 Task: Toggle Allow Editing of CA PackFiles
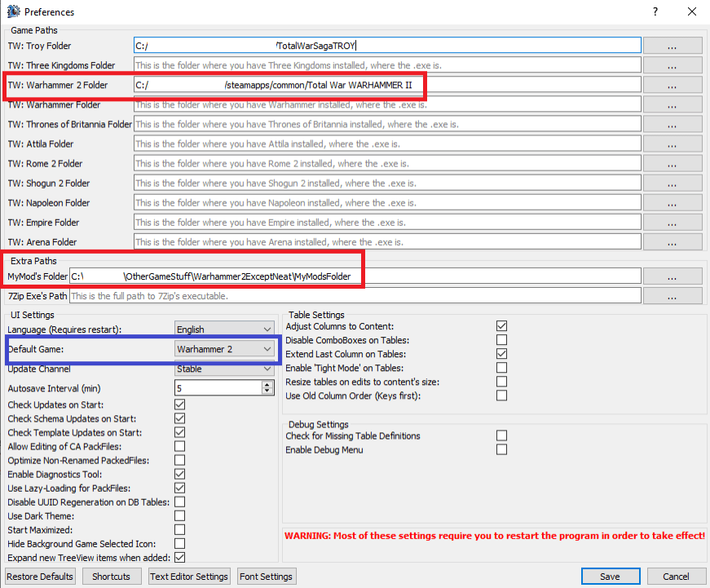pos(179,446)
